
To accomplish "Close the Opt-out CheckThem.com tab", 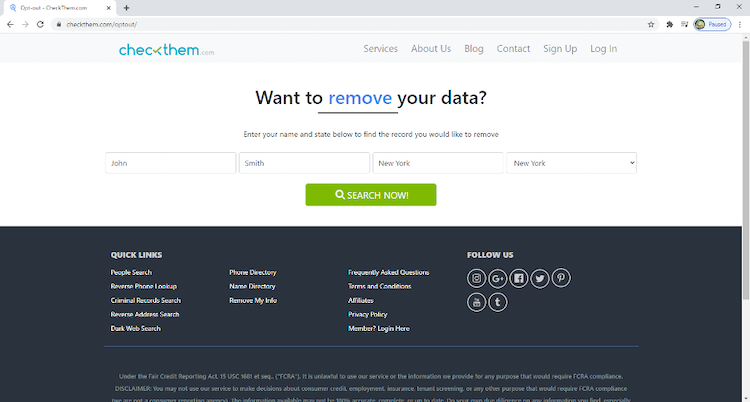I will 109,8.
